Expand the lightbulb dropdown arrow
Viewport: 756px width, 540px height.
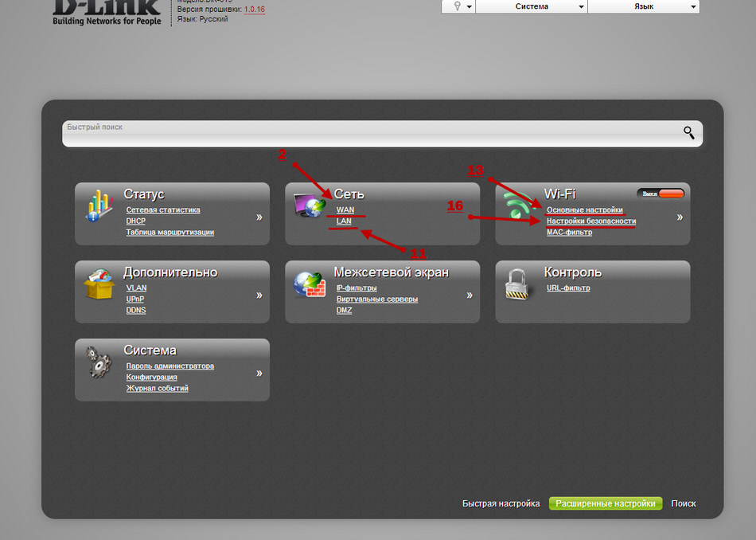tap(470, 6)
